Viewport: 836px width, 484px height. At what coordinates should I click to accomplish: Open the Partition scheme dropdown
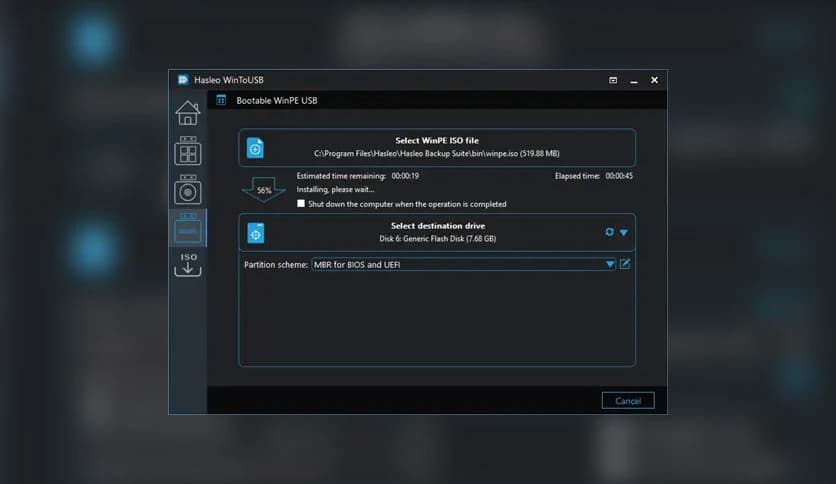(463, 264)
